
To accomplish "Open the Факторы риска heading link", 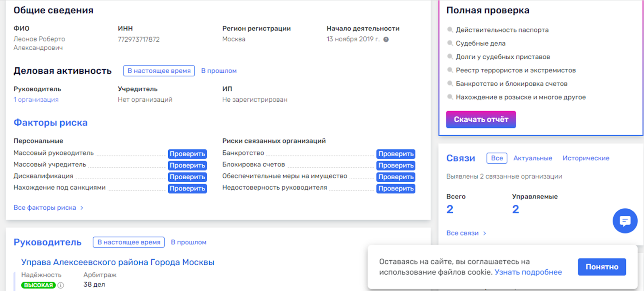I will [51, 123].
